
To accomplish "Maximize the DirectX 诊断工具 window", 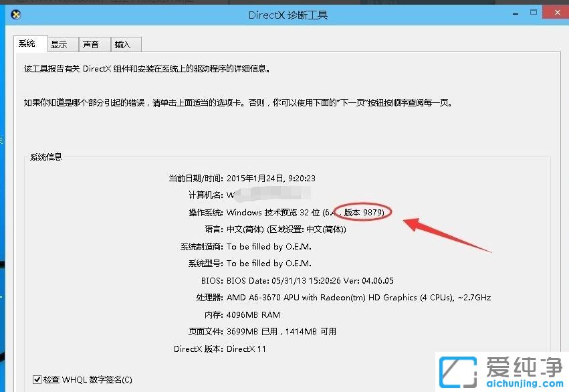I will pos(535,12).
